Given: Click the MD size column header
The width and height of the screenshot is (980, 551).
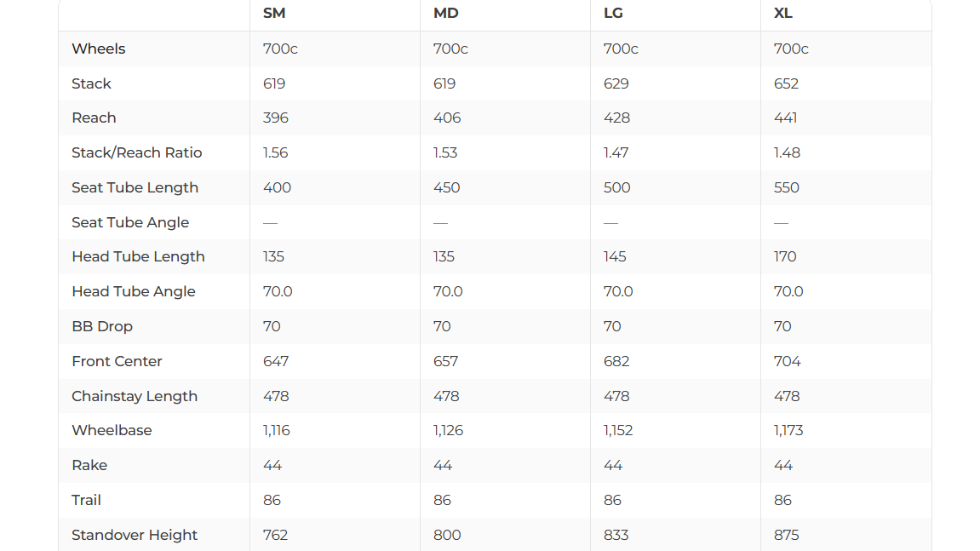Looking at the screenshot, I should pos(446,14).
